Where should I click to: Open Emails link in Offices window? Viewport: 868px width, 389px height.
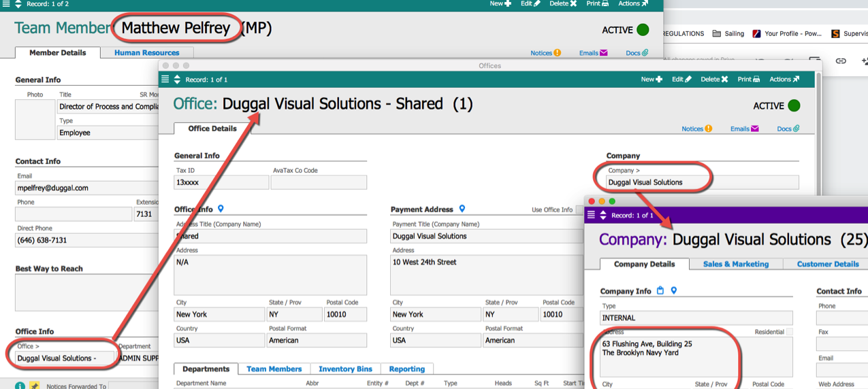click(x=744, y=129)
